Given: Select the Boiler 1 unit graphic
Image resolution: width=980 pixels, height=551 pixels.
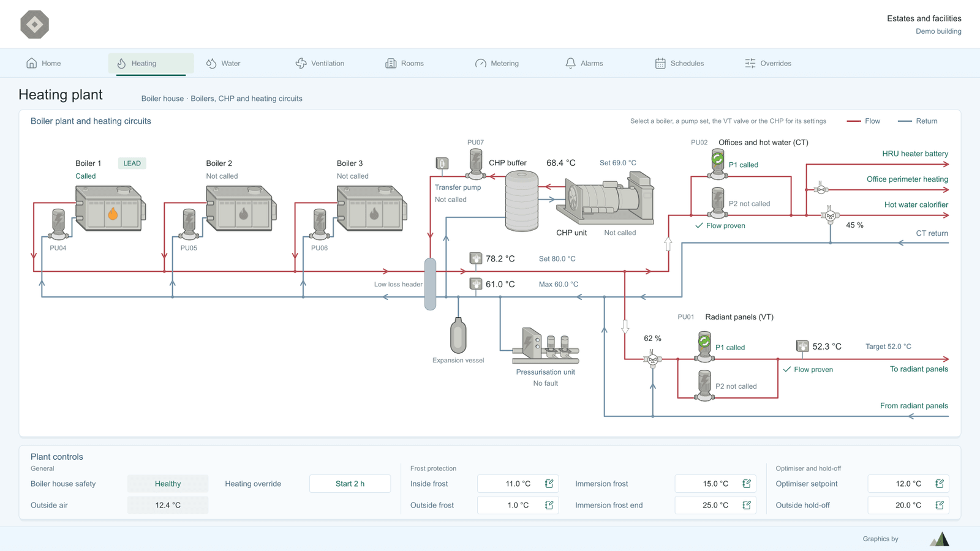Looking at the screenshot, I should click(x=111, y=208).
